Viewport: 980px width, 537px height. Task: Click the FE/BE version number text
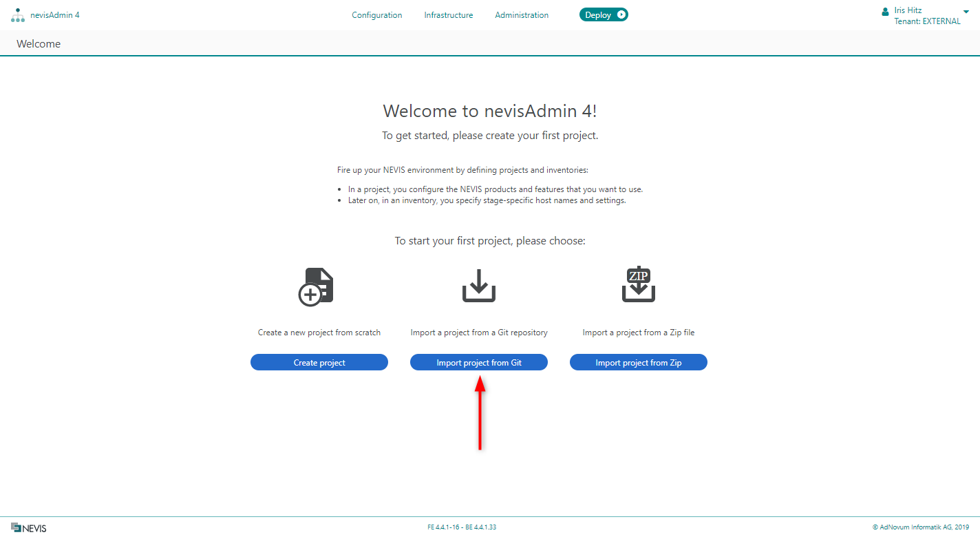point(462,527)
